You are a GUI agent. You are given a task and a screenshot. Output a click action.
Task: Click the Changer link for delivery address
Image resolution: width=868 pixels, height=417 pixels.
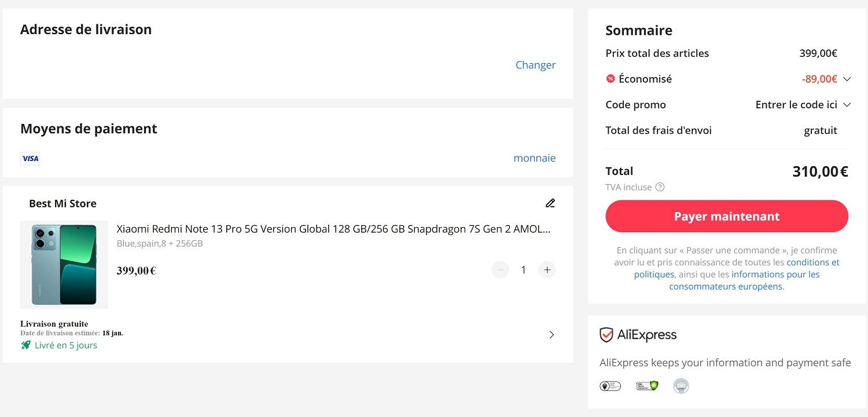click(x=535, y=65)
